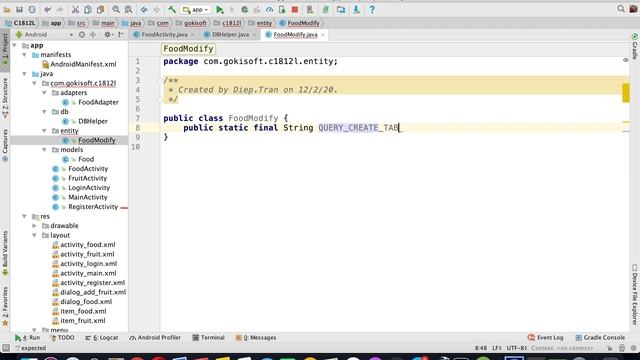Screen dimensions: 640x360
Task: Toggle the Build Variants side panel
Action: tap(5, 254)
